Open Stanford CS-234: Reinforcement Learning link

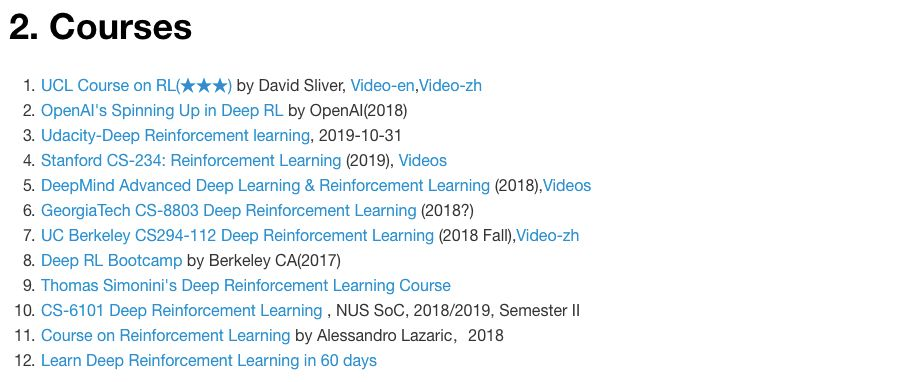[191, 160]
